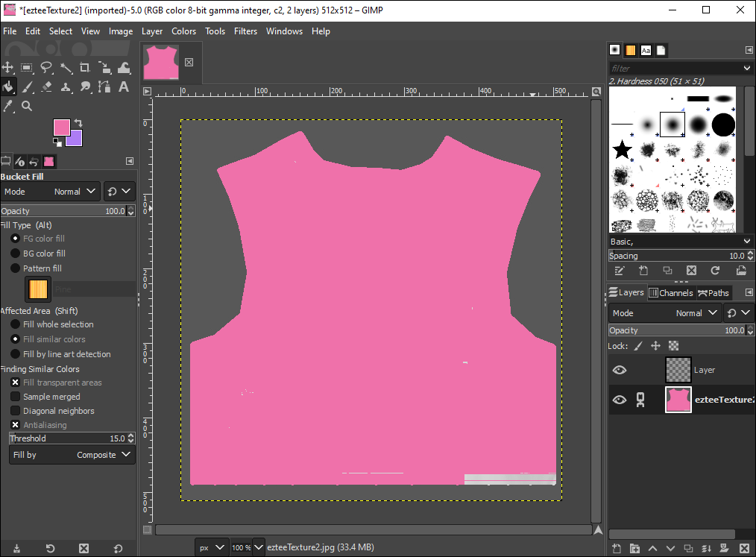Viewport: 756px width, 557px height.
Task: Activate the Text tool
Action: click(124, 87)
